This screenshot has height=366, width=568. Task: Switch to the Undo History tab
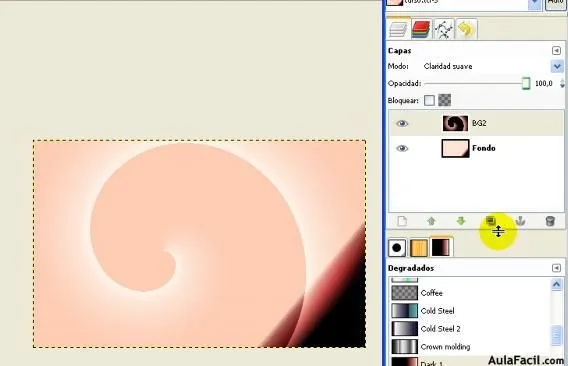coord(466,29)
